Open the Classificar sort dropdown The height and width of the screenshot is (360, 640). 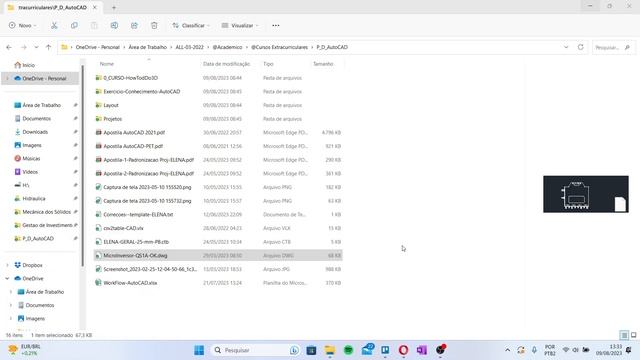(x=191, y=25)
